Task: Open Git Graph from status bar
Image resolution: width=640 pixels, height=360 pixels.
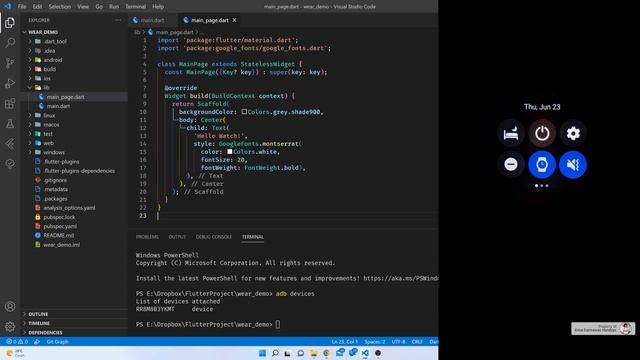Action: (57, 342)
